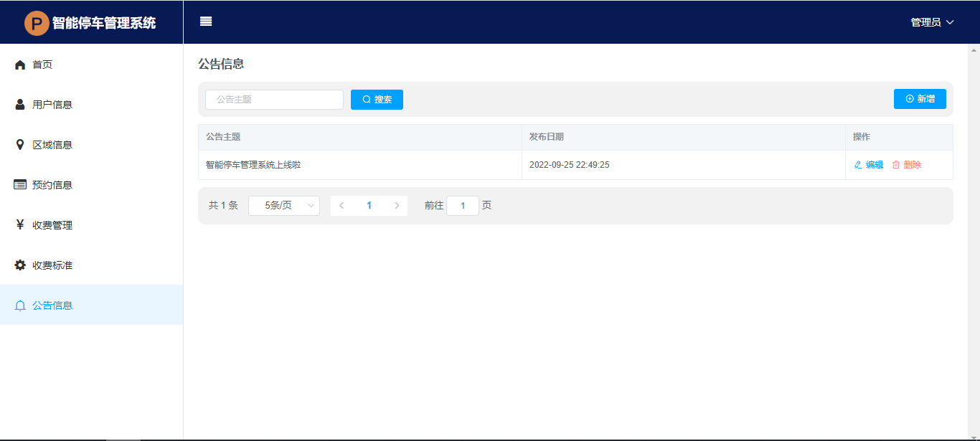The height and width of the screenshot is (441, 980).
Task: Click the gear icon for 收费标准
Action: coord(20,265)
